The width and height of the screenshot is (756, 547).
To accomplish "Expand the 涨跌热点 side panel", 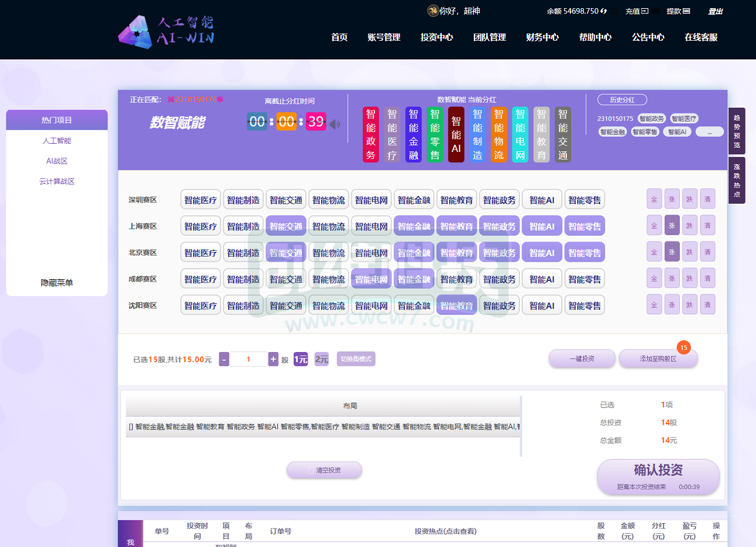I will (x=736, y=180).
